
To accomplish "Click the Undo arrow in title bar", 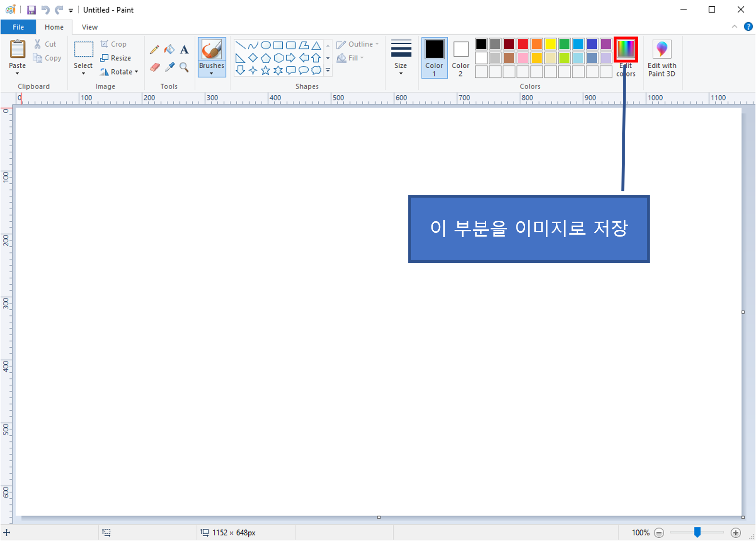I will click(45, 10).
